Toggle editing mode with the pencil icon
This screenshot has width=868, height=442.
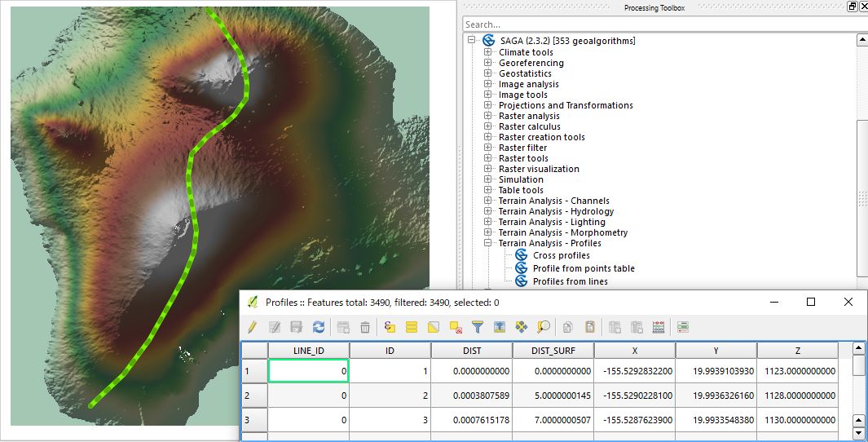[252, 327]
